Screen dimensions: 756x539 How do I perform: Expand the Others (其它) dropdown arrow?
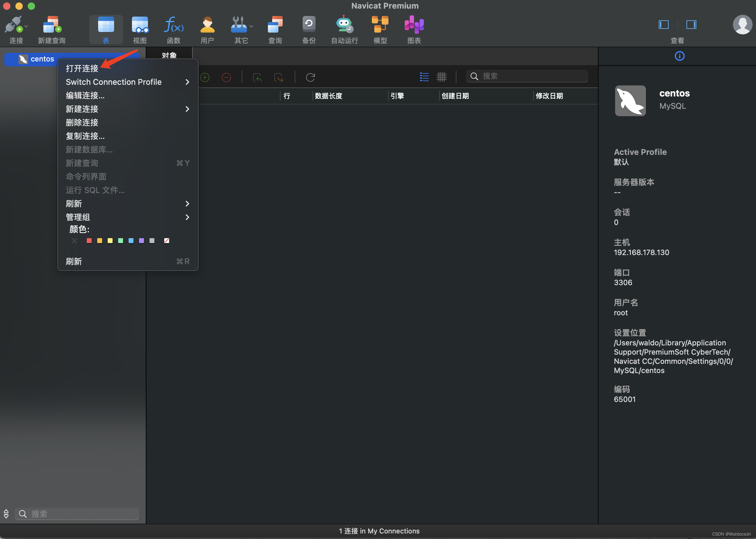(x=252, y=26)
